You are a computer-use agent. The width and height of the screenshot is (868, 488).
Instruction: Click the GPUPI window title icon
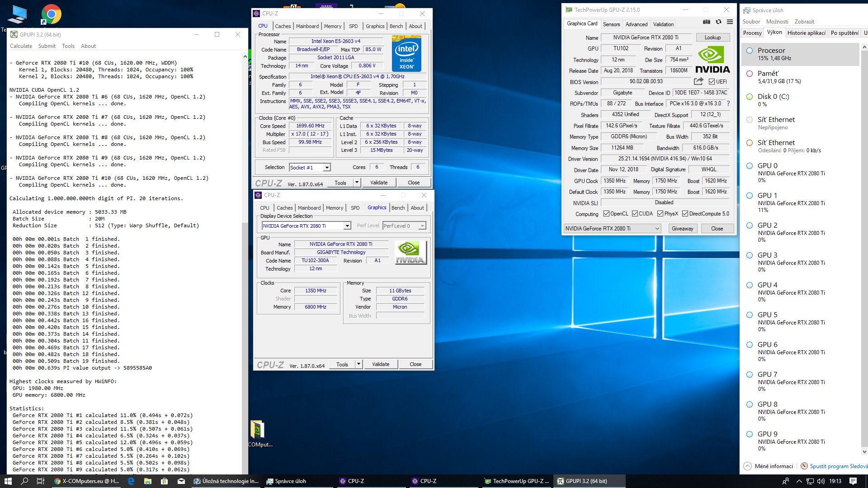tap(14, 34)
